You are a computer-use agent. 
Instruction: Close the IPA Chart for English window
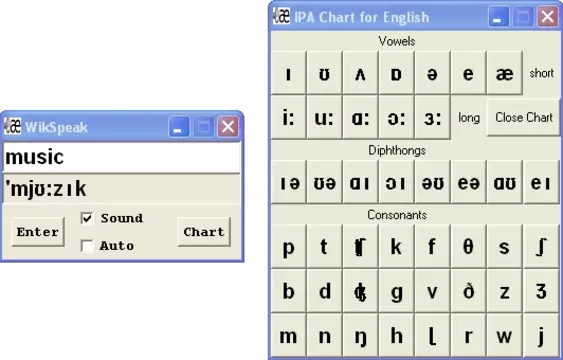coord(548,17)
